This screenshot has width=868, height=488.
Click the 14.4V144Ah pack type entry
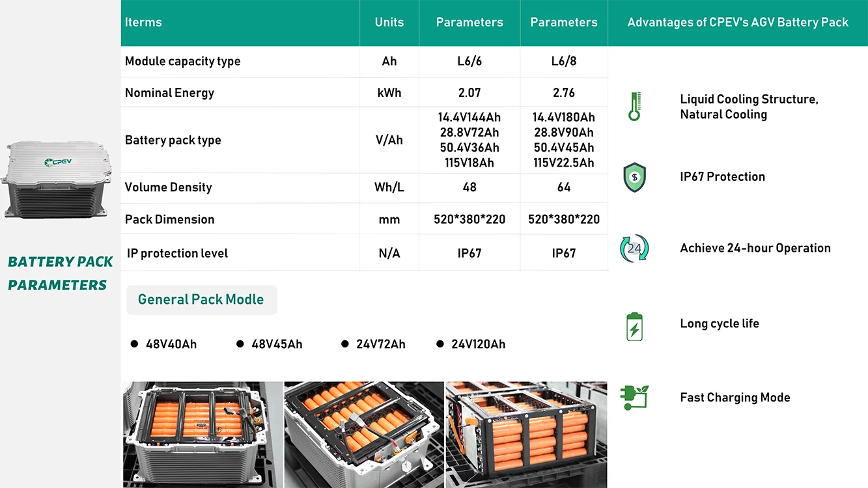point(469,118)
